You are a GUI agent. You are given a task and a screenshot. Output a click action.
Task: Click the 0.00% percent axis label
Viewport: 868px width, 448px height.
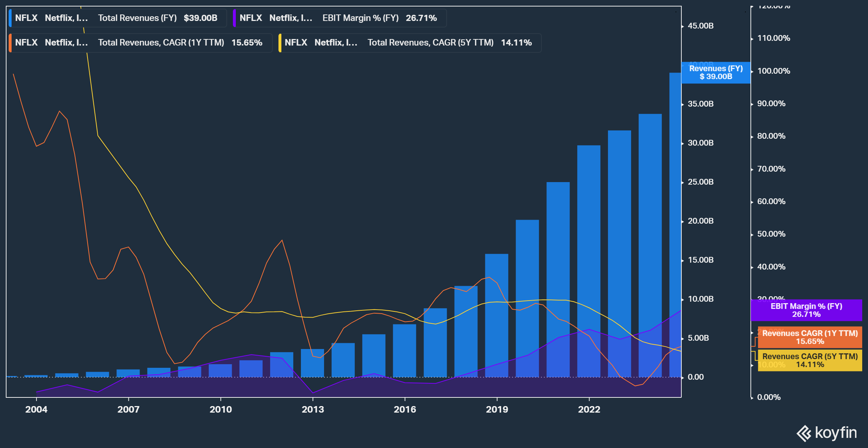[769, 397]
